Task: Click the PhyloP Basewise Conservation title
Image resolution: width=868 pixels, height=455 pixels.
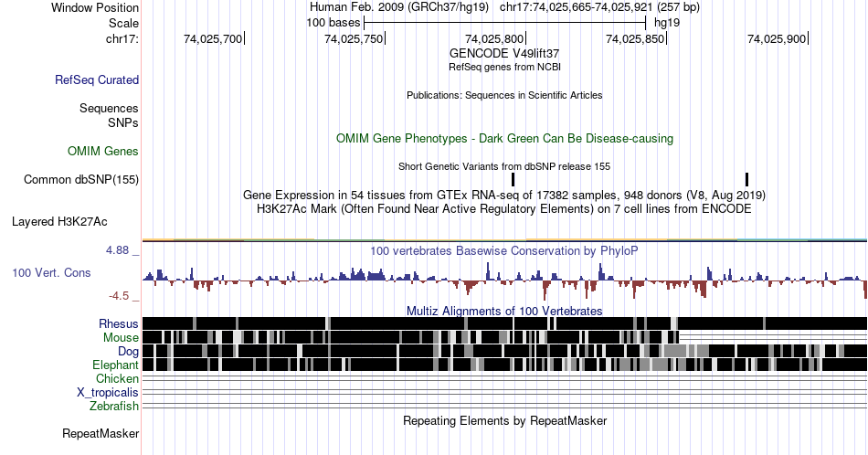Action: (504, 250)
